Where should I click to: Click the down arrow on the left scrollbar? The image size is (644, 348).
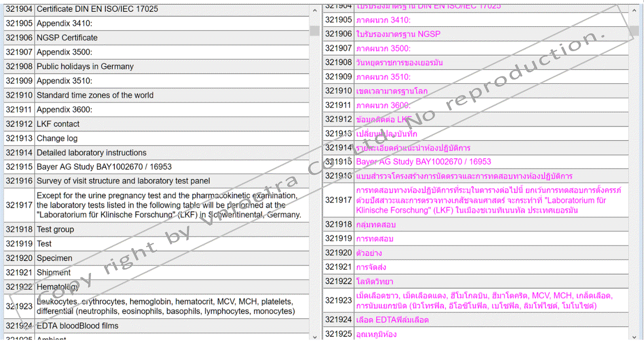[x=314, y=337]
